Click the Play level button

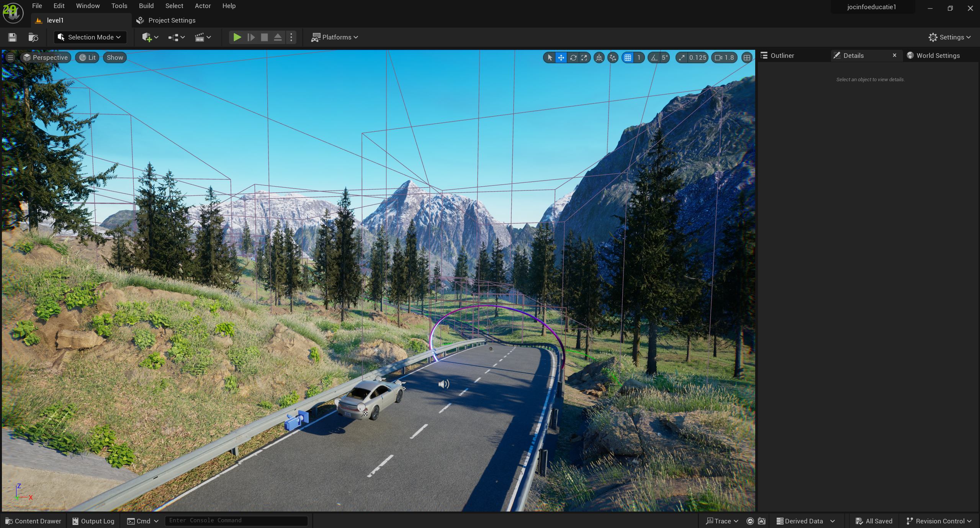[x=237, y=37]
